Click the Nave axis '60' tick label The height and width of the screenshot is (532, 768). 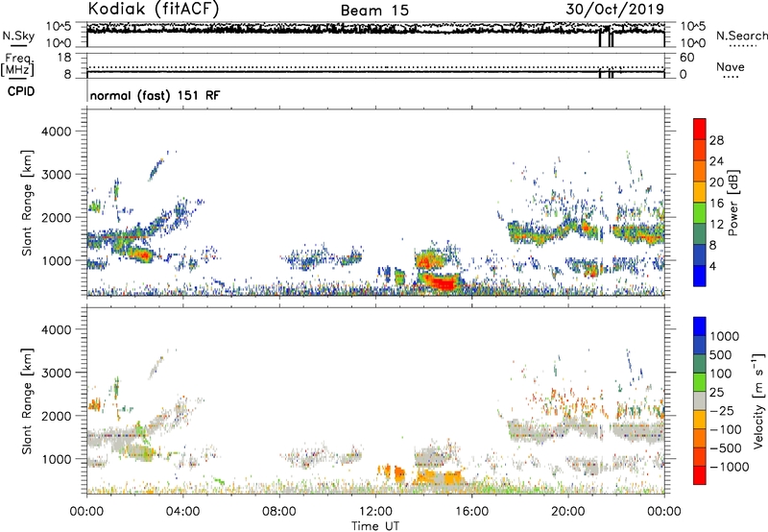tap(687, 58)
